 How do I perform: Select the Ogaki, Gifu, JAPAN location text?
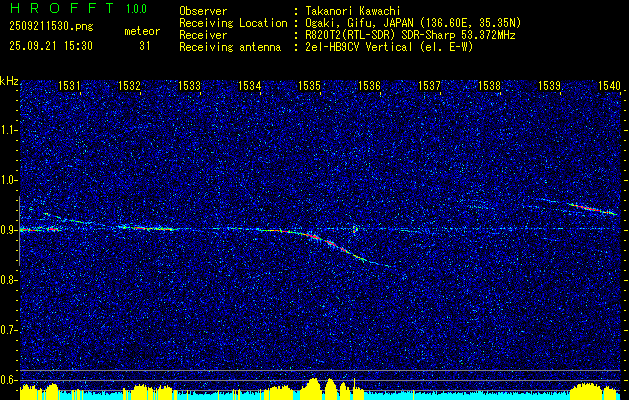(415, 23)
